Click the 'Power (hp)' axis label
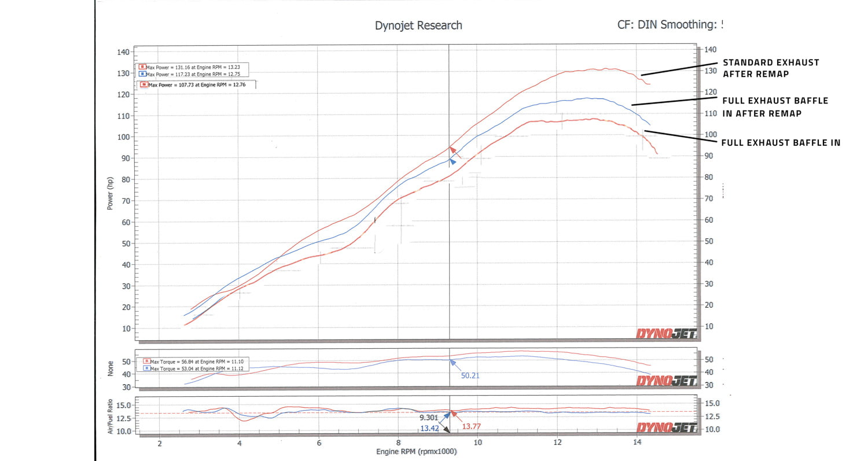 pyautogui.click(x=110, y=193)
